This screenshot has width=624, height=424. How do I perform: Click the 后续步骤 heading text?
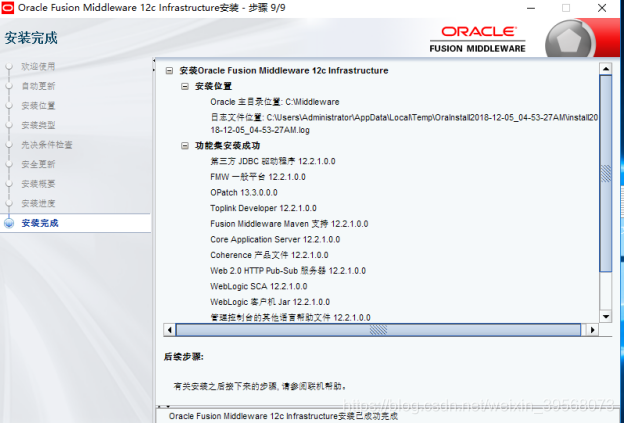[x=183, y=357]
